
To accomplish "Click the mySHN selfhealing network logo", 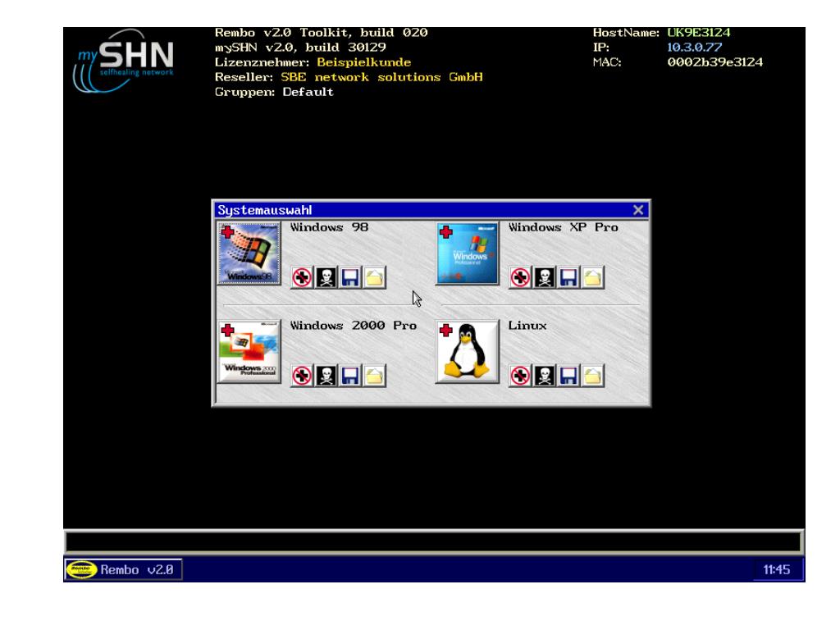I will pos(124,61).
